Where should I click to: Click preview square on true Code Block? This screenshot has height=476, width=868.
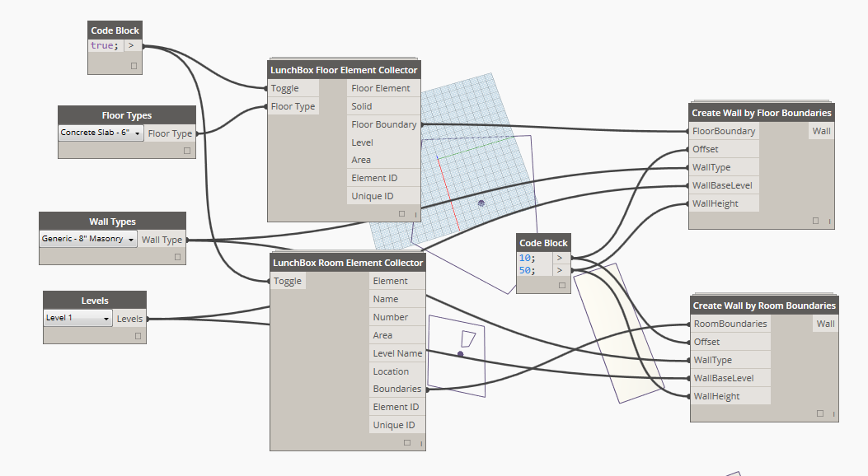[134, 66]
